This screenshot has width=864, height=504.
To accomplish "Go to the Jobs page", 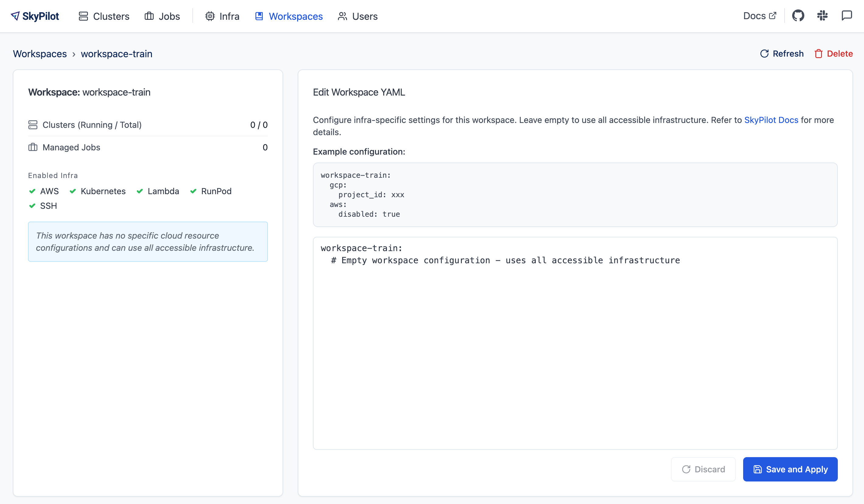I will 162,16.
